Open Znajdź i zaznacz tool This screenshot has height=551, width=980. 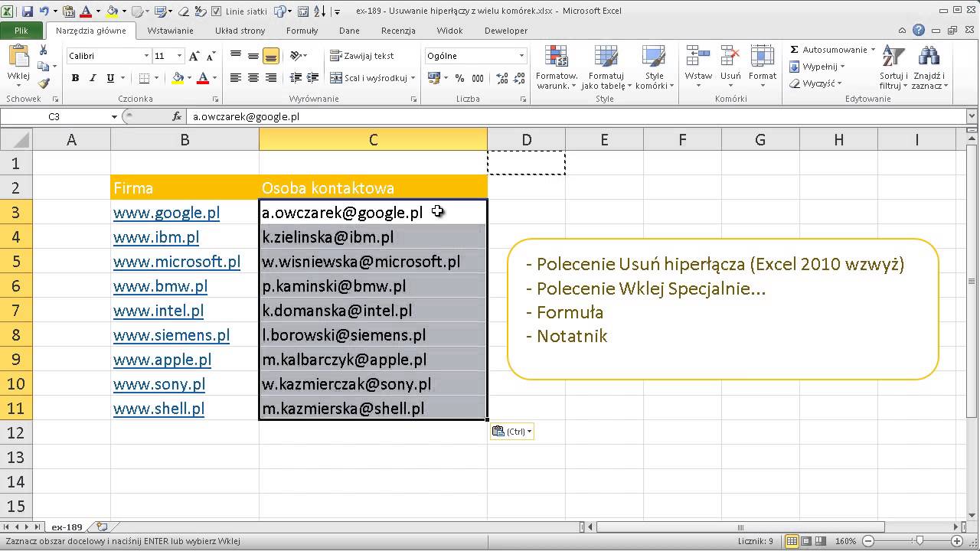point(929,67)
